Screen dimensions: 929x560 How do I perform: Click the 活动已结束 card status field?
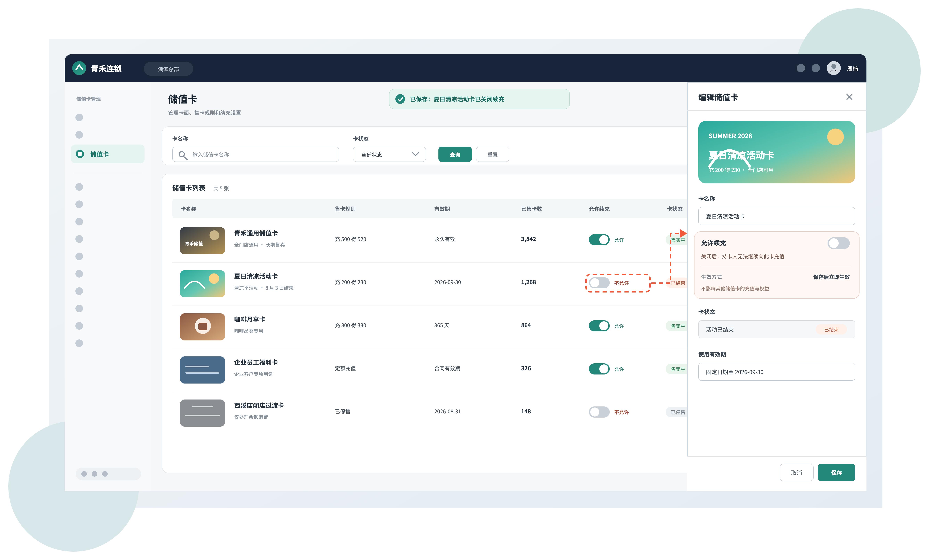pyautogui.click(x=776, y=330)
